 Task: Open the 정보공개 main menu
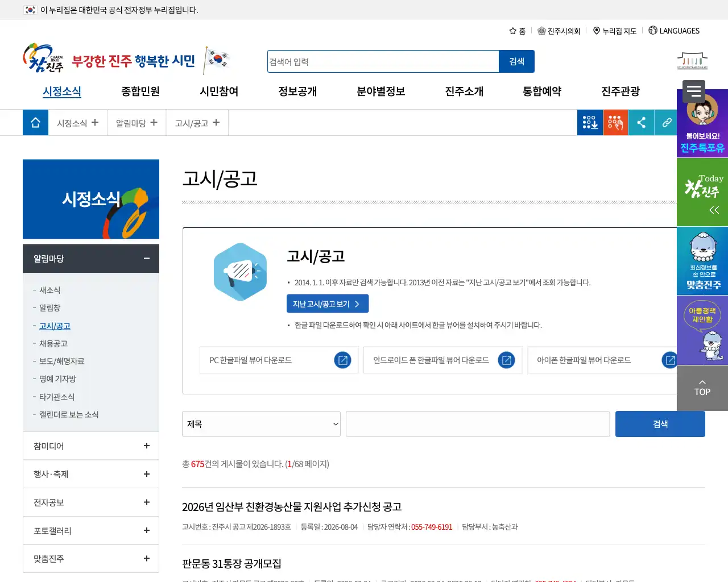click(297, 92)
